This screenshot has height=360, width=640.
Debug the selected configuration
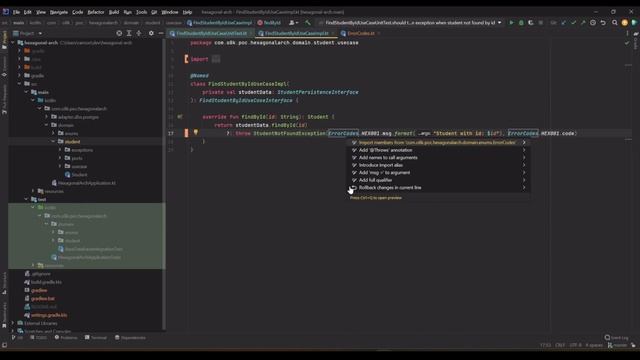(521, 23)
